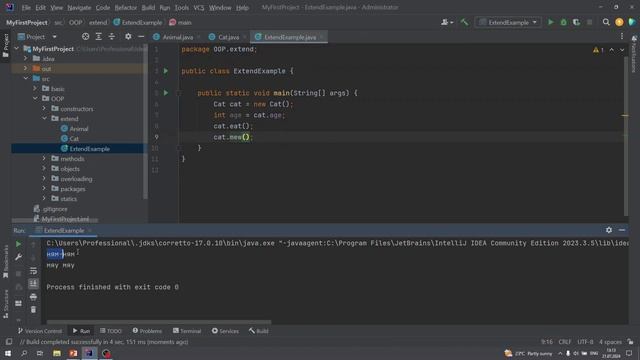
Task: Select Cat class in project tree
Action: point(74,139)
